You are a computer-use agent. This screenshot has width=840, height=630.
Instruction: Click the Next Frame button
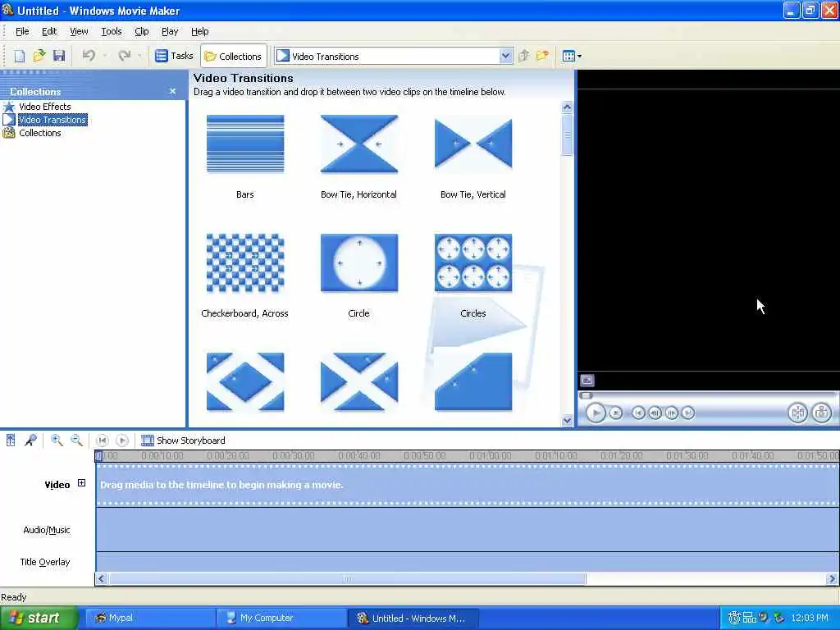click(x=671, y=413)
